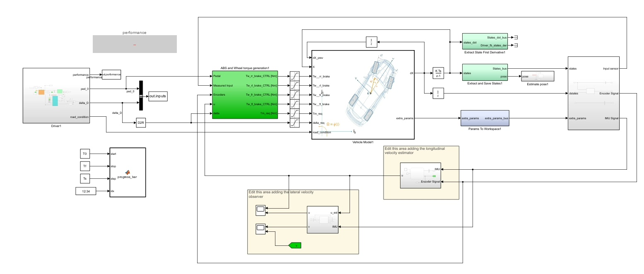Select the ABS and Wheel torque generation1 block
This screenshot has height=274, width=644.
coord(245,95)
